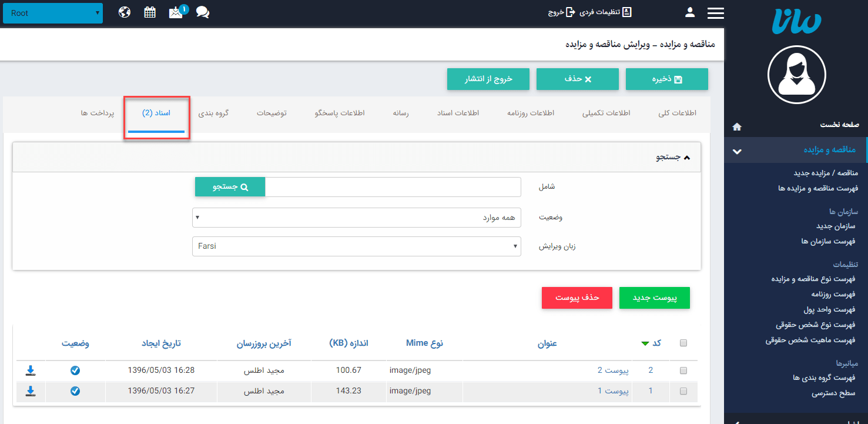Screen dimensions: 868x424
Task: Open the calendar icon in the top bar
Action: coord(150,12)
